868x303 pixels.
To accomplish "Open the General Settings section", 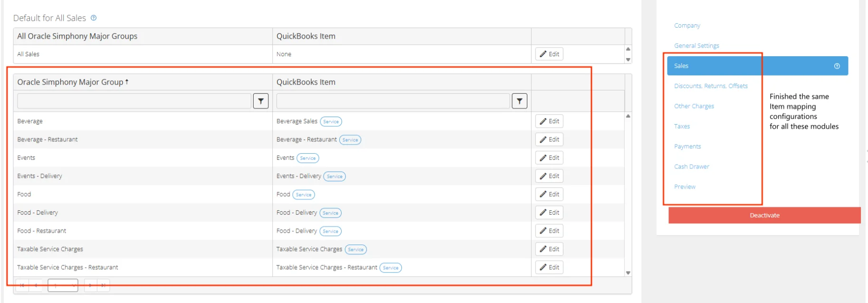I will point(696,46).
